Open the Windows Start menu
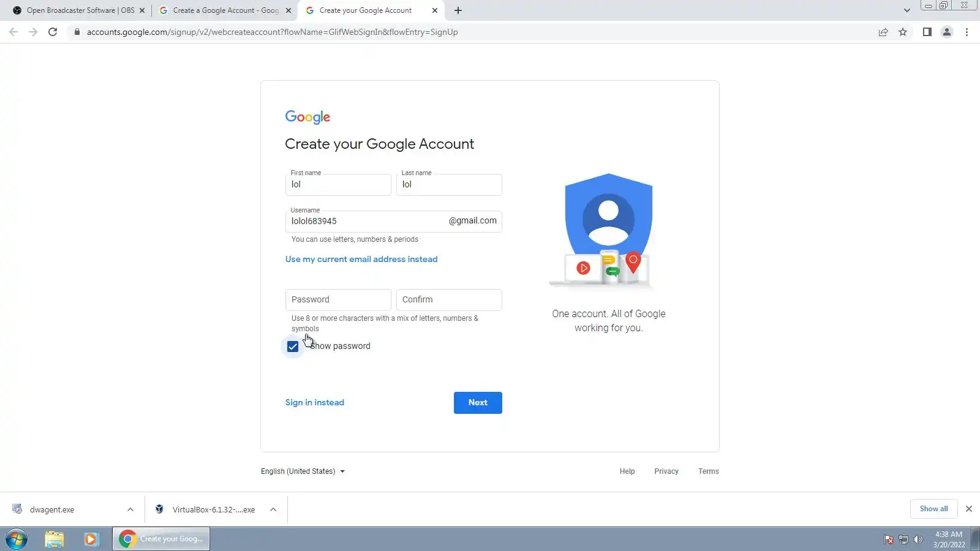980x551 pixels. 17,539
